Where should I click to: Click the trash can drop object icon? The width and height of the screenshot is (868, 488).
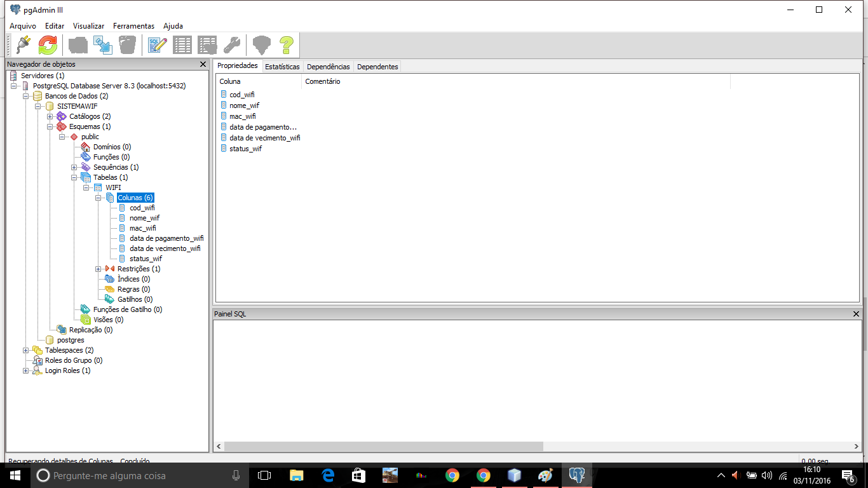tap(127, 45)
